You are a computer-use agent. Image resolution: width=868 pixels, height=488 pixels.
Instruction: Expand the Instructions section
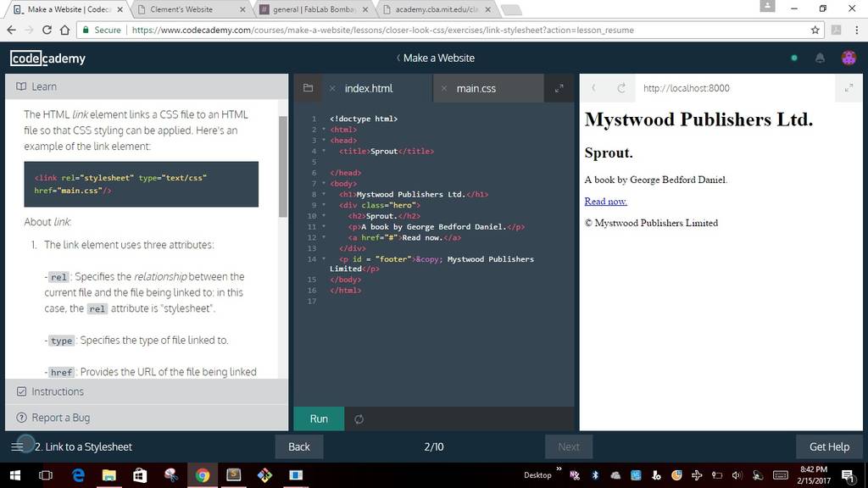[x=147, y=391]
